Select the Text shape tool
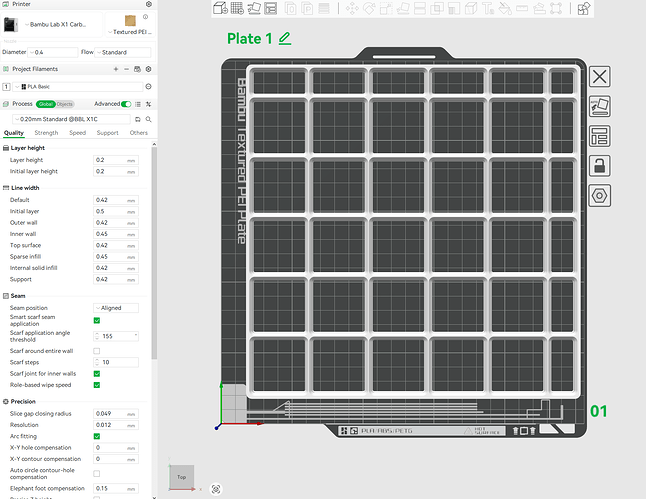 tap(488, 8)
